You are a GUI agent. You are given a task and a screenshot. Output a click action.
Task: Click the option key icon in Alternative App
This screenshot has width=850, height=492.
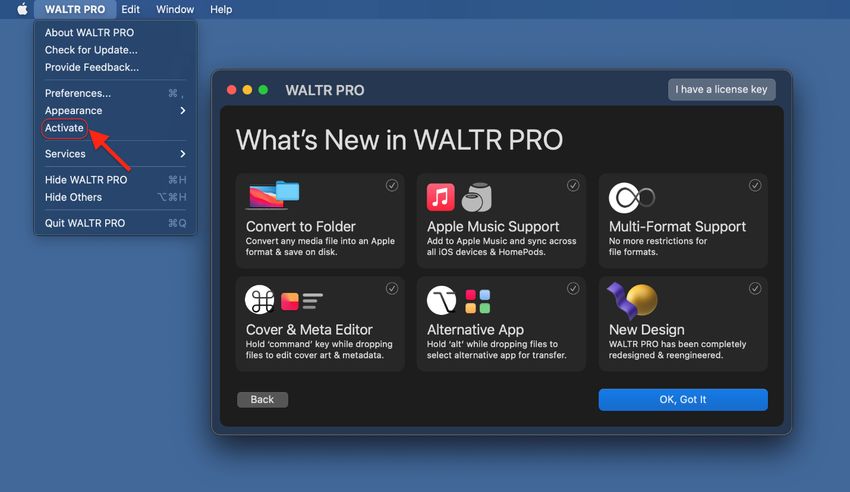441,300
